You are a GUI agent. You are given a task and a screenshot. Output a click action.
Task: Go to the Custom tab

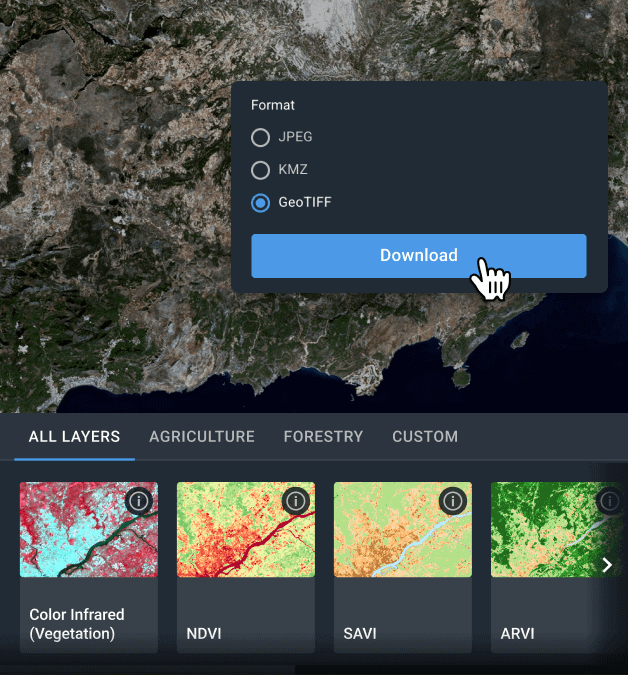425,436
